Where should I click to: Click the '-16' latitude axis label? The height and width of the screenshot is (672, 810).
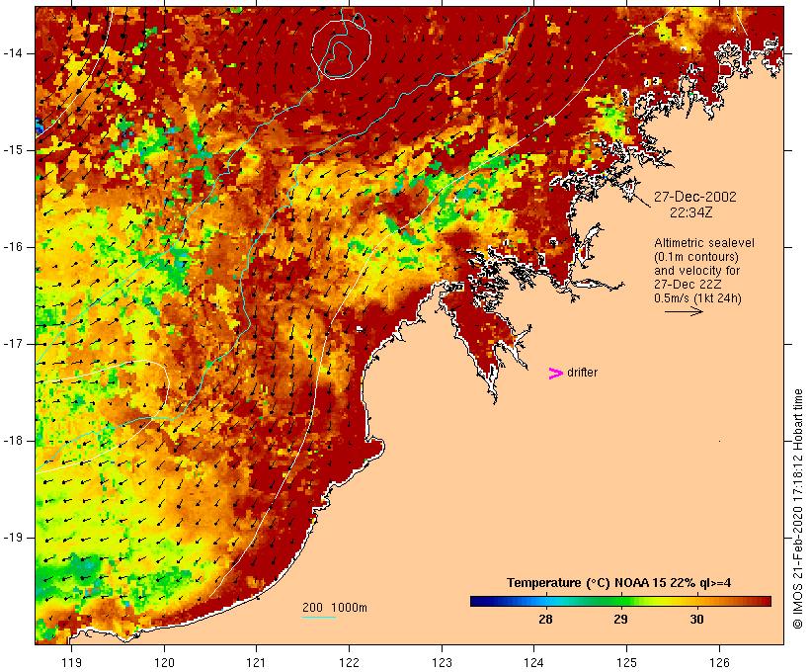12,247
